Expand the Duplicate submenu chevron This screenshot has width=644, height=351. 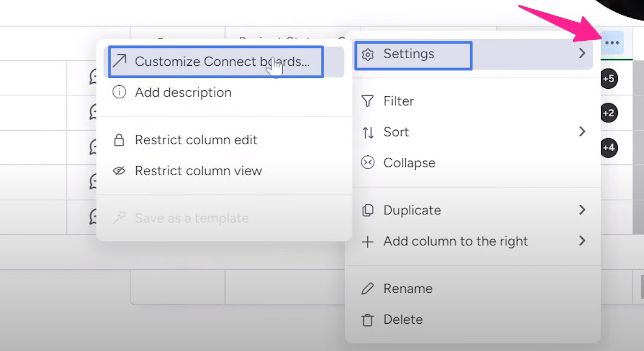click(582, 210)
